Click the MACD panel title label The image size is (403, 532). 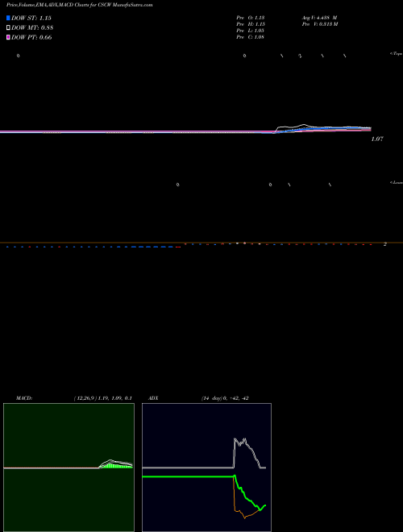point(24,398)
